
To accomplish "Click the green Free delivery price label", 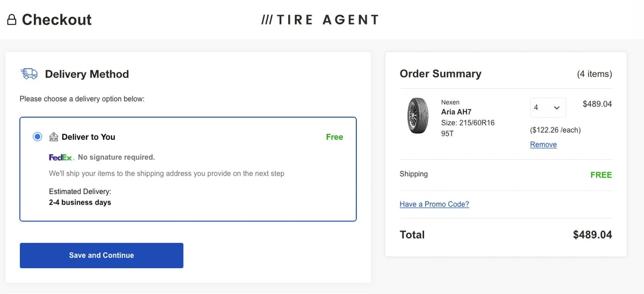I will 334,137.
